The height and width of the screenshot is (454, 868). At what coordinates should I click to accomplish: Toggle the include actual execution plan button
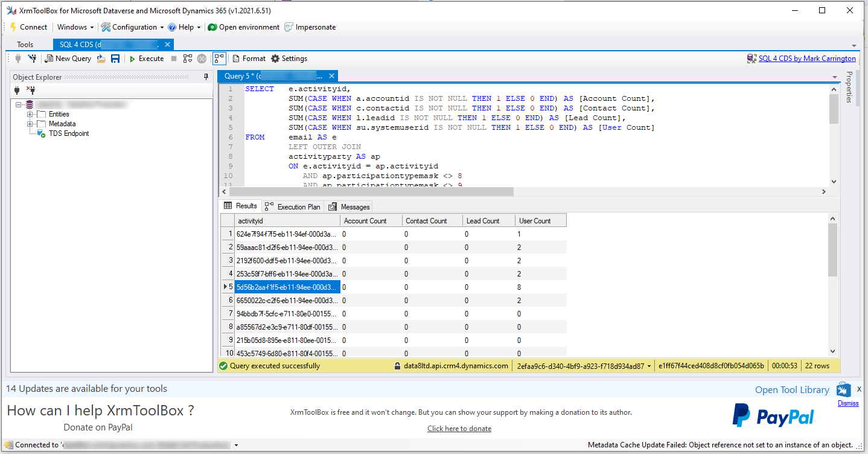(219, 59)
